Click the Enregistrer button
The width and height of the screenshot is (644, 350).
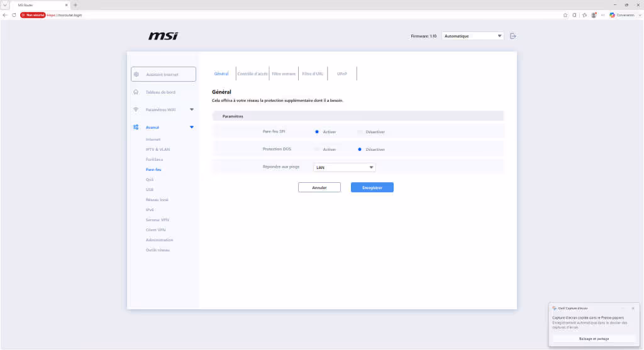pyautogui.click(x=372, y=187)
